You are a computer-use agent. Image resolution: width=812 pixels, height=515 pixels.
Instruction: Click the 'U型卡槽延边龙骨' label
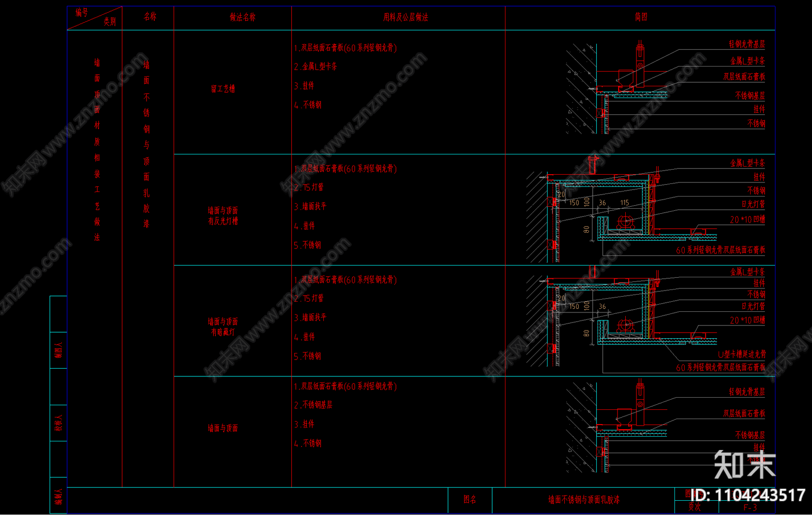pos(742,354)
